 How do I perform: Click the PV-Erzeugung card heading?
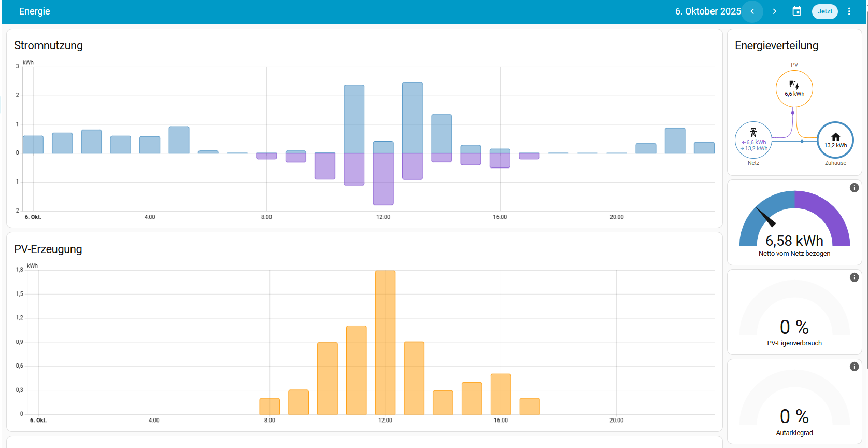(x=48, y=249)
